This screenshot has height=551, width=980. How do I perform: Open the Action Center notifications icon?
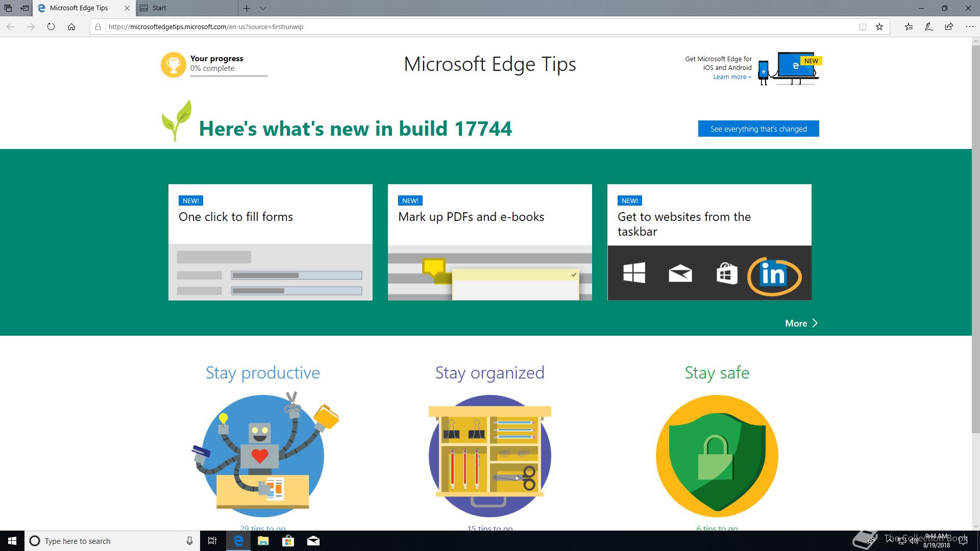(964, 541)
